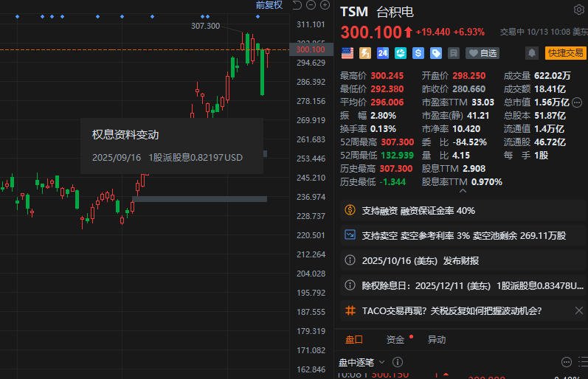Click the 快捷交易 quick trade button
588x379 pixels.
pyautogui.click(x=566, y=53)
